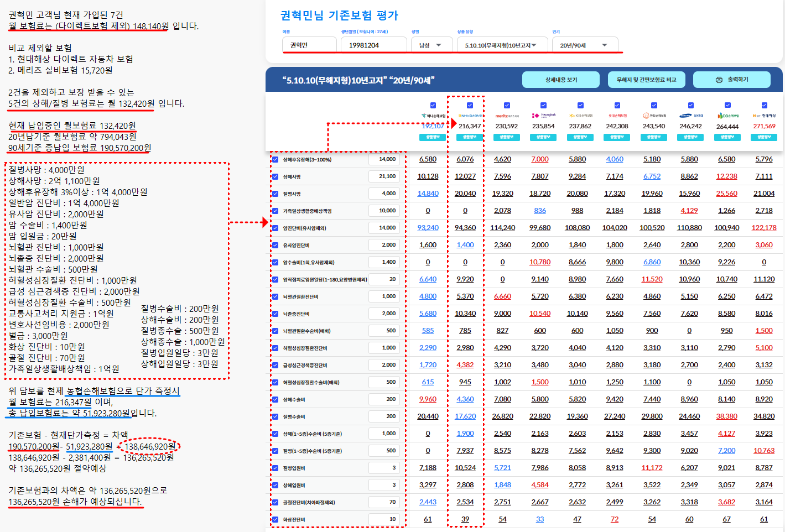
Task: Click the 235,854 total for Heungkuk
Action: click(x=543, y=126)
